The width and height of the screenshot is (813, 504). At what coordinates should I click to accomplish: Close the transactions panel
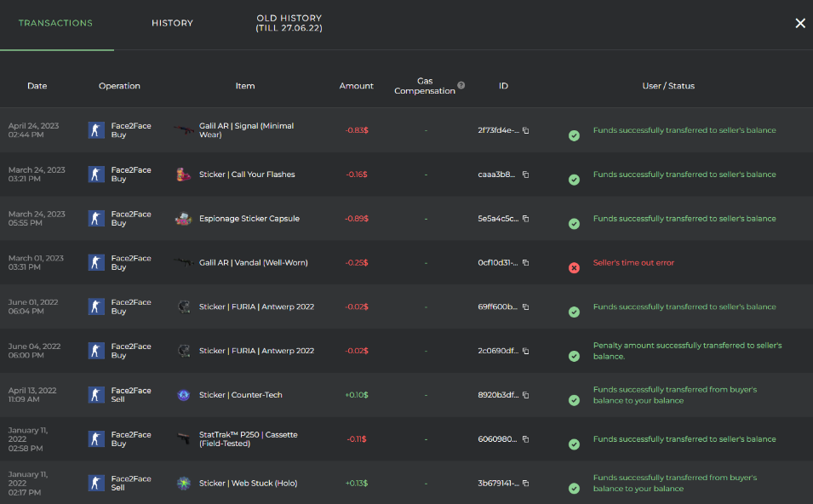tap(799, 23)
